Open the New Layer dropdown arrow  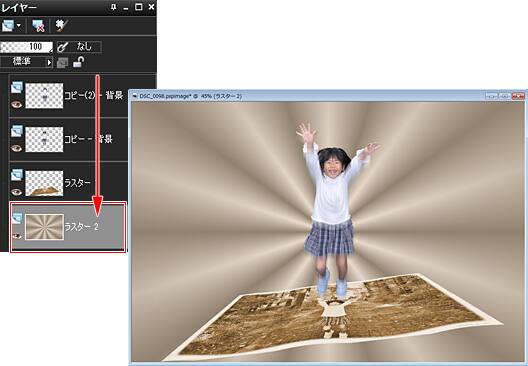[x=19, y=26]
